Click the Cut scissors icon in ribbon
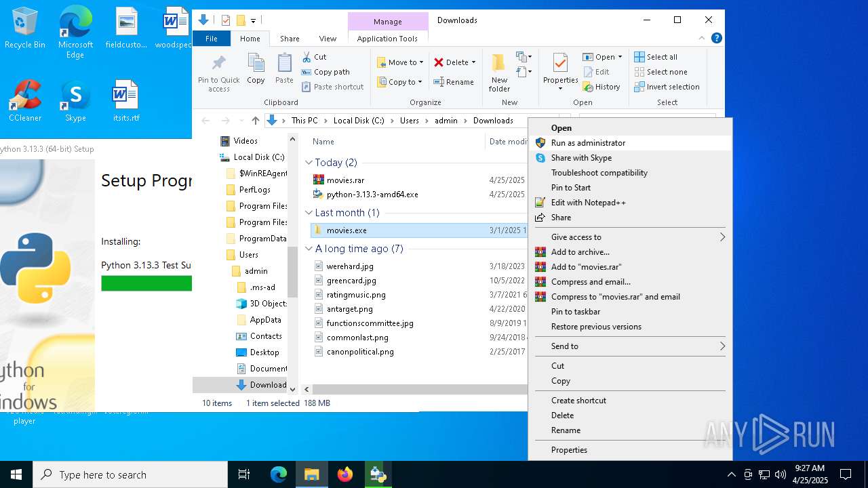Screen dimensions: 868x488 click(x=307, y=57)
